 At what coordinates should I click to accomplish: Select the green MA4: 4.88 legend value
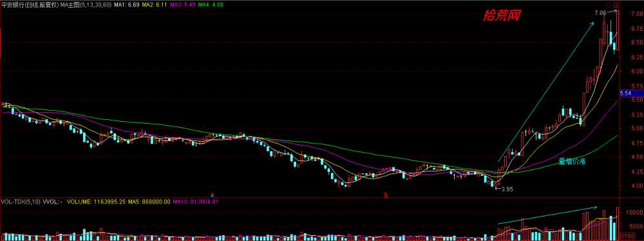click(211, 5)
